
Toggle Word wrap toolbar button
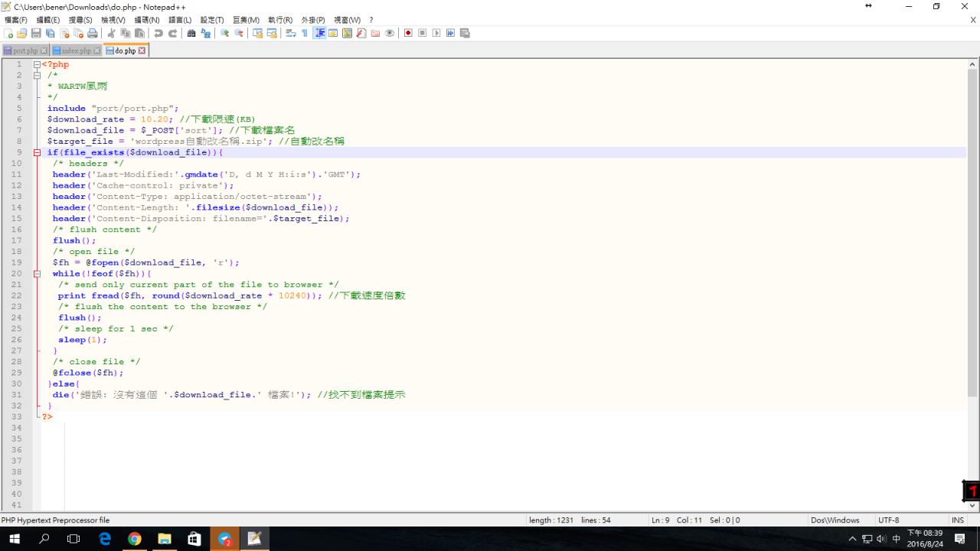pos(291,34)
